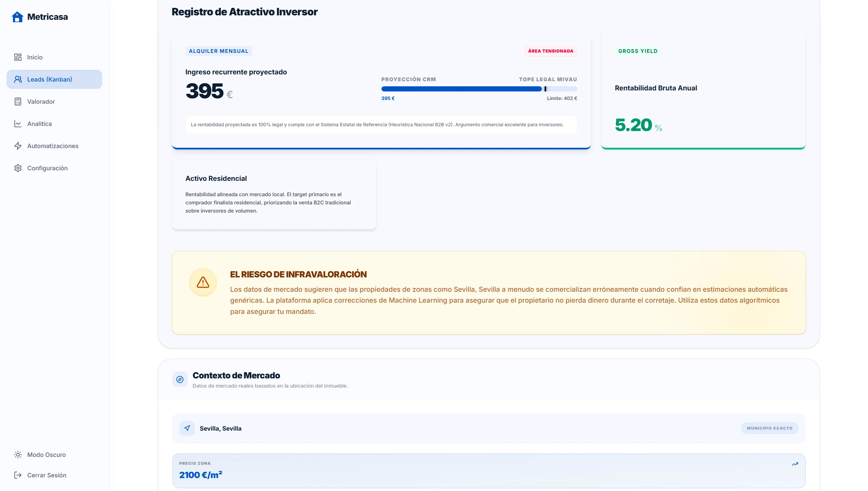868x491 pixels.
Task: Click the Inicio dashboard grid icon
Action: [18, 57]
